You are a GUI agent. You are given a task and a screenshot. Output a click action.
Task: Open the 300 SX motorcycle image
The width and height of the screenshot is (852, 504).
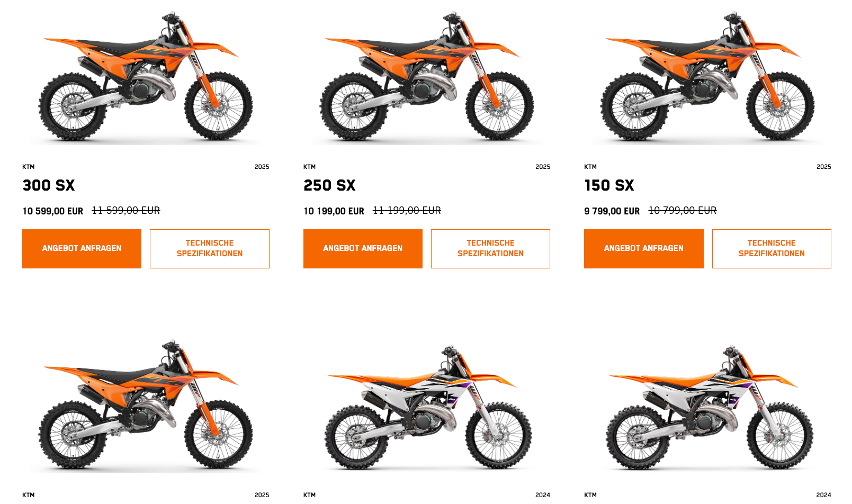click(146, 76)
